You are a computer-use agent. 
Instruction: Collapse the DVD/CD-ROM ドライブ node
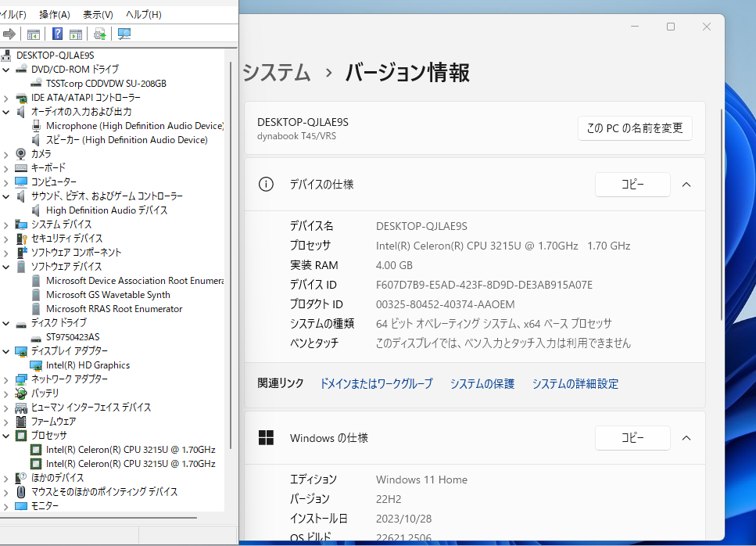click(x=5, y=70)
